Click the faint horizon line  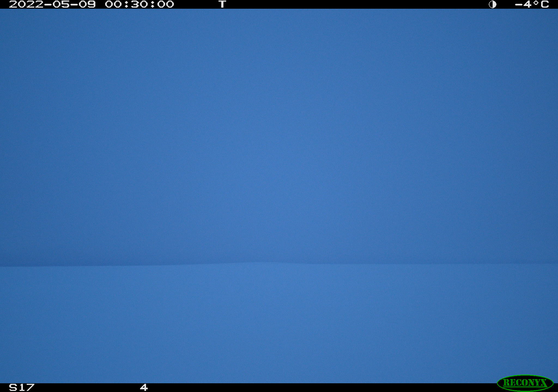click(x=279, y=264)
